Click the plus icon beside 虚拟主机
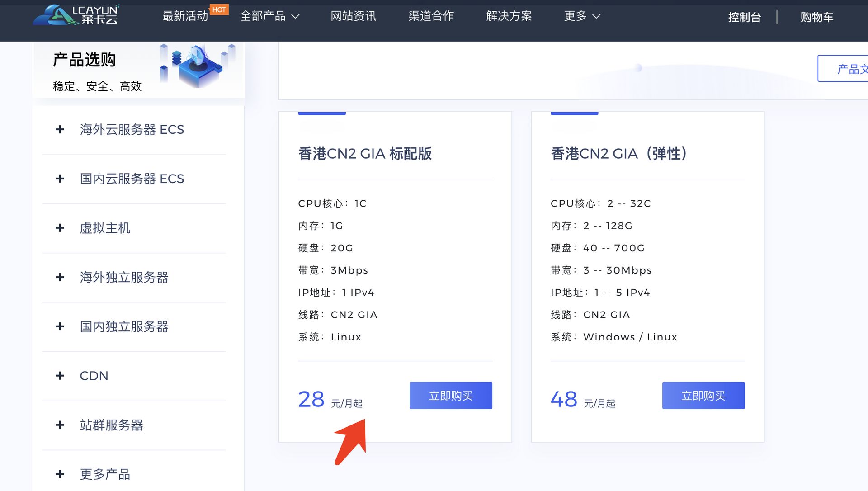Image resolution: width=868 pixels, height=491 pixels. (x=60, y=228)
